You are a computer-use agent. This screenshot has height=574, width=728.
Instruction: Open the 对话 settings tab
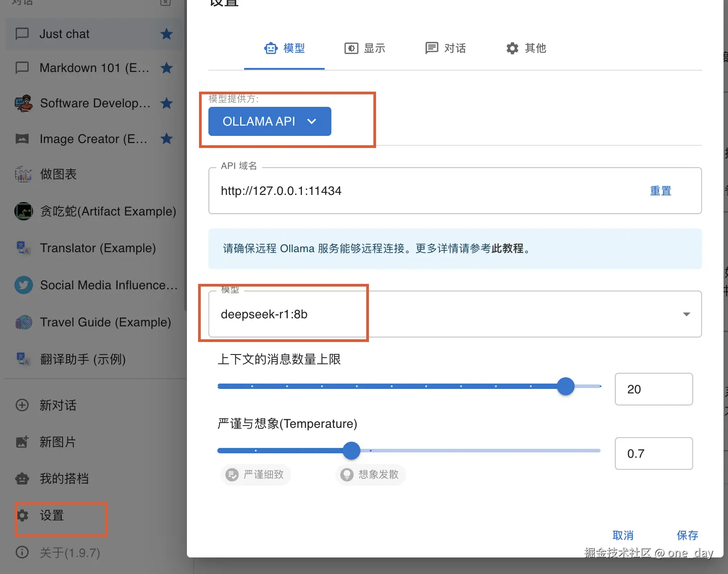click(445, 48)
